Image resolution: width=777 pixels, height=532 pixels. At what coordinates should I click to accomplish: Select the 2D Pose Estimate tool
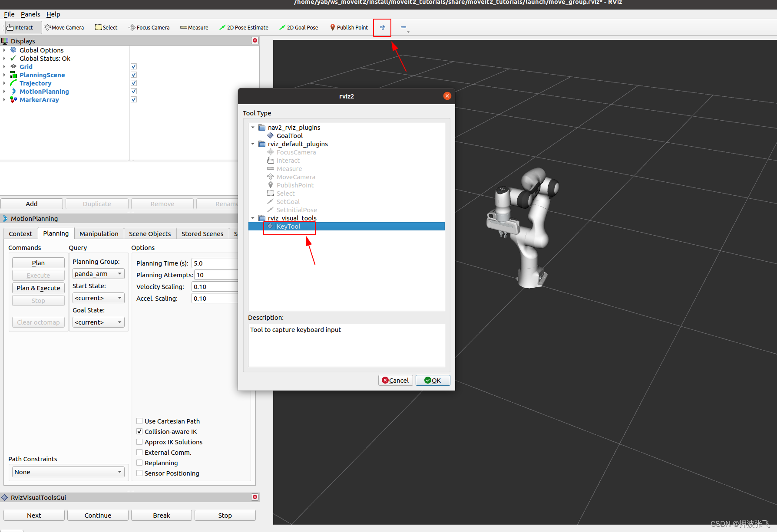[244, 27]
